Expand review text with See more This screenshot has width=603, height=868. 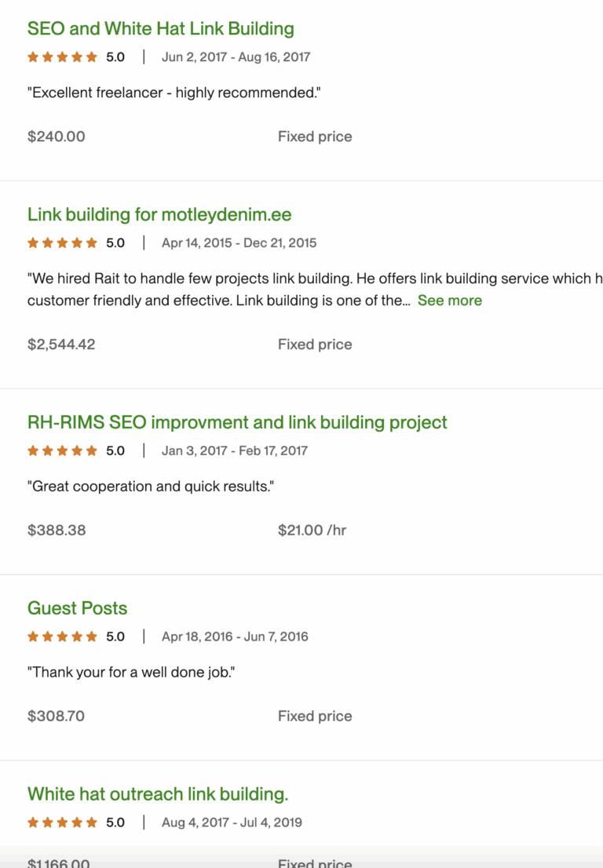point(449,301)
